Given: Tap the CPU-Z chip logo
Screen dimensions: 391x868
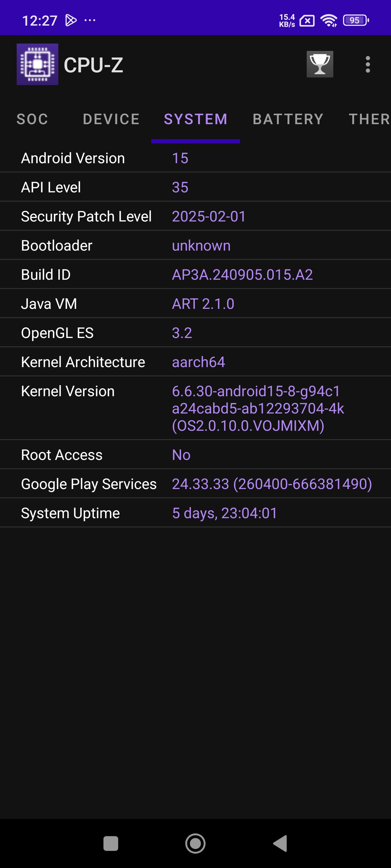Looking at the screenshot, I should pos(37,64).
